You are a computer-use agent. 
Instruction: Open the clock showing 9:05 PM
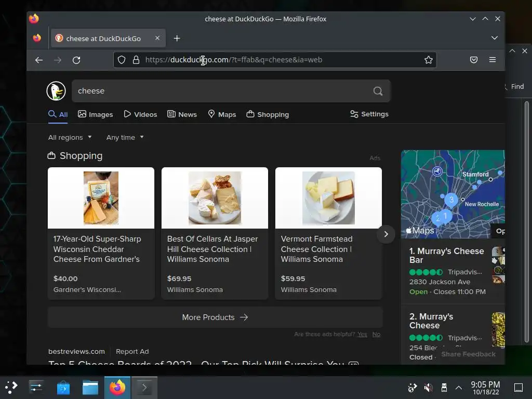486,388
